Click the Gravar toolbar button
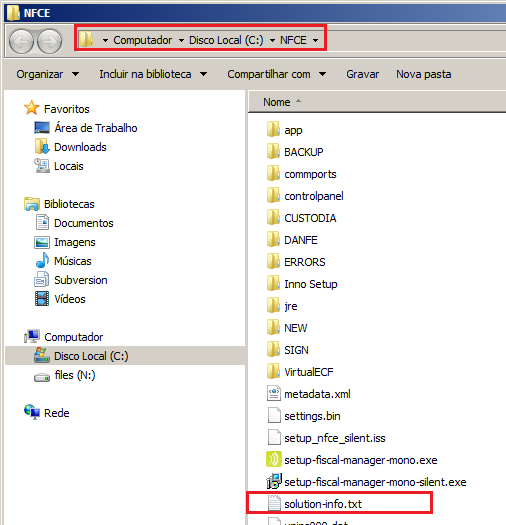 tap(362, 74)
